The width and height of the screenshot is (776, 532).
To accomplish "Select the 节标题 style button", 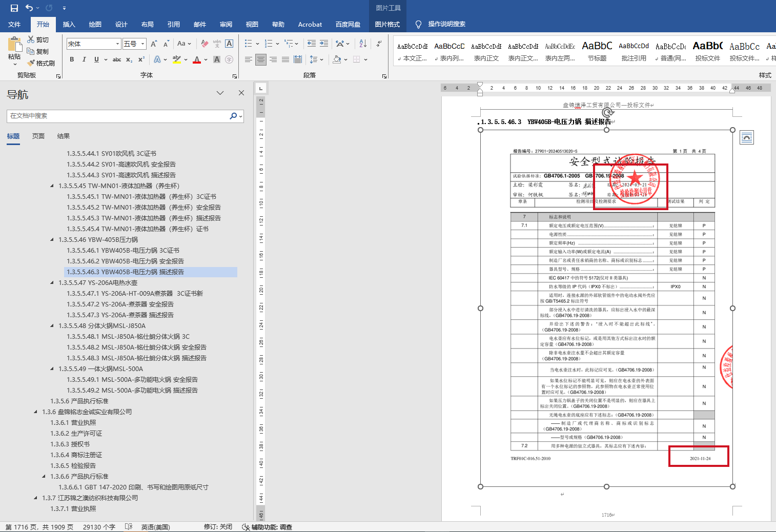I will (597, 51).
